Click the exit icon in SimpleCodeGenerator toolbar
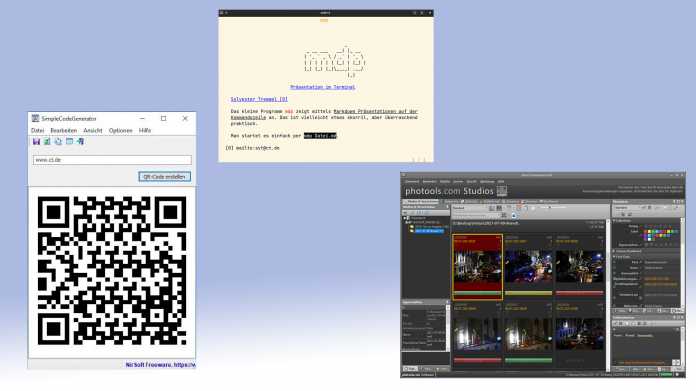696x391 pixels. point(80,142)
